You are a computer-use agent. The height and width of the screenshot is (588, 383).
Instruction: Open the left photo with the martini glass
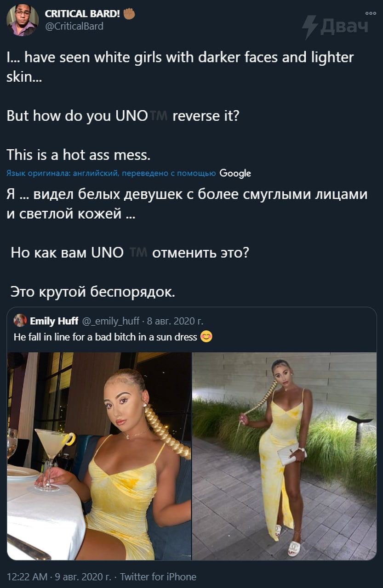99,456
